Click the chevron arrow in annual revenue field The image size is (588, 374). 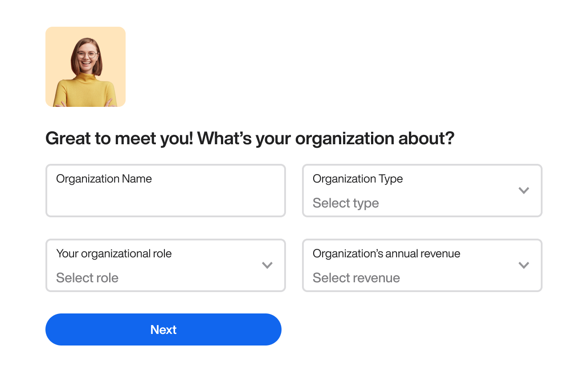click(524, 265)
